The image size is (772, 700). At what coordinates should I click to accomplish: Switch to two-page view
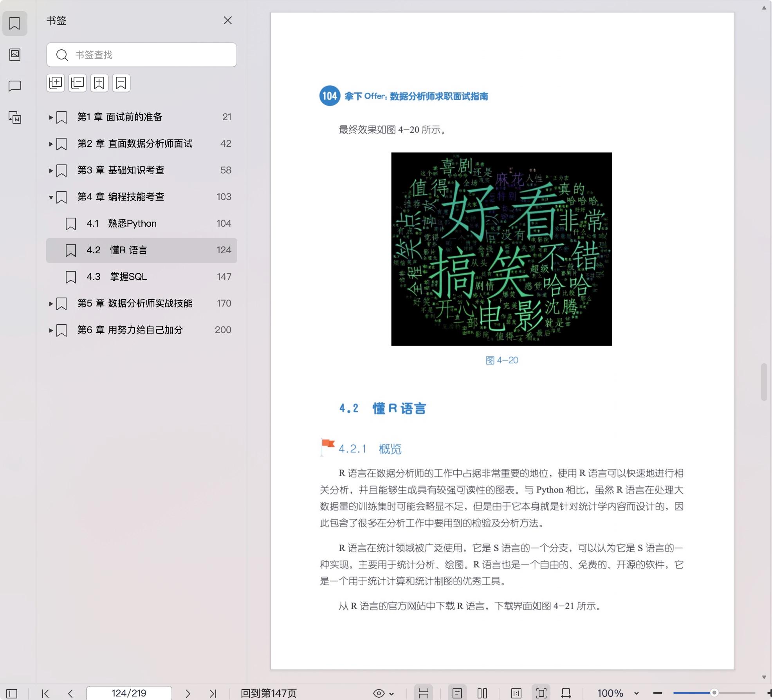(x=482, y=693)
